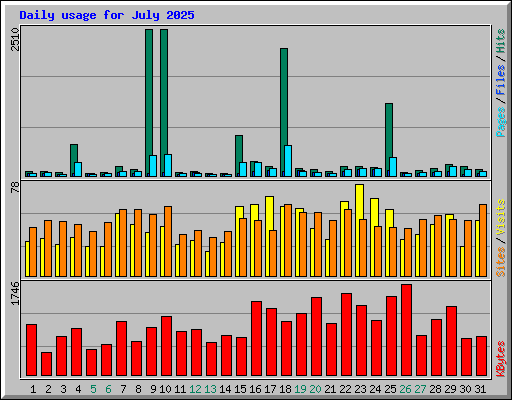The width and height of the screenshot is (512, 400).
Task: Select day 29 on the date axis
Action: (x=450, y=389)
